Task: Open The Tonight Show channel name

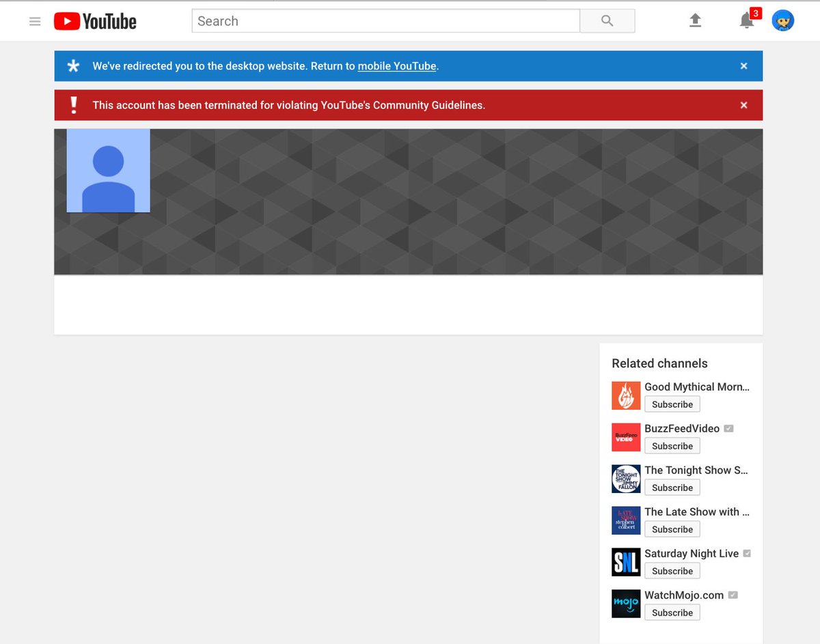Action: coord(696,470)
